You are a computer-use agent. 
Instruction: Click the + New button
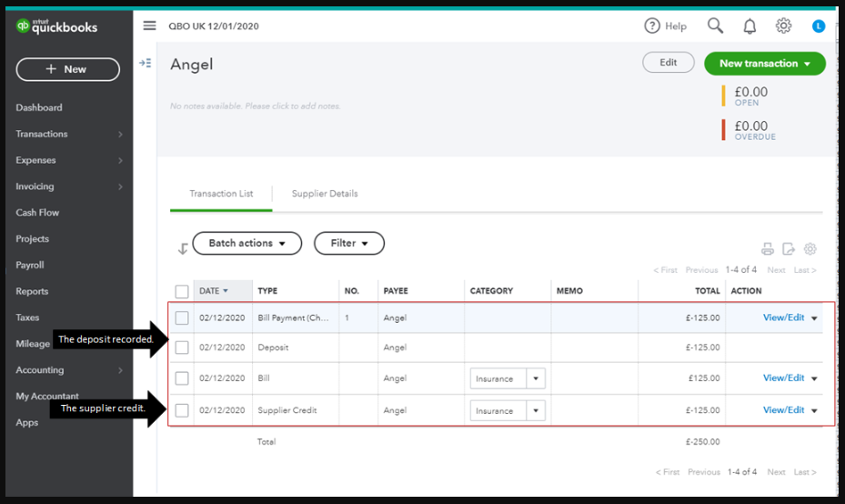tap(68, 69)
